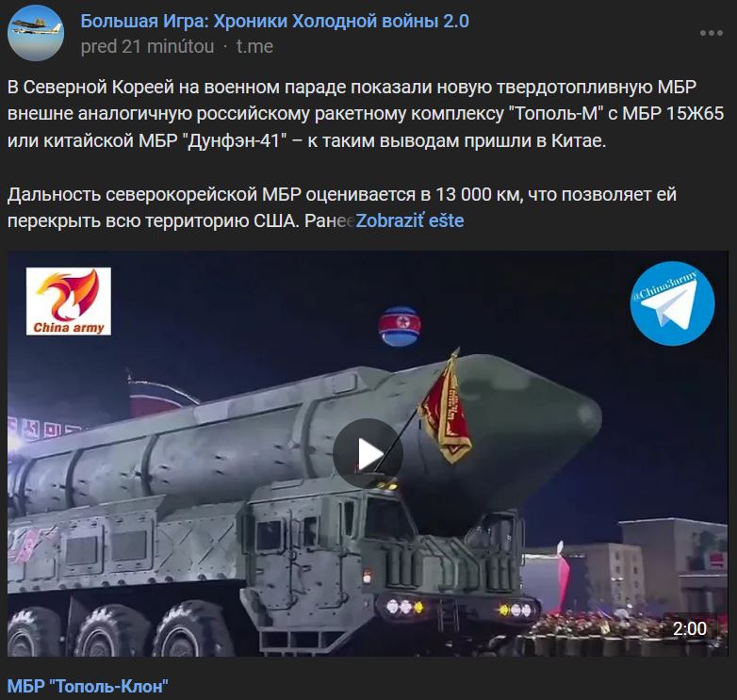
Task: Click the pred 21 minútou timestamp
Action: [147, 46]
